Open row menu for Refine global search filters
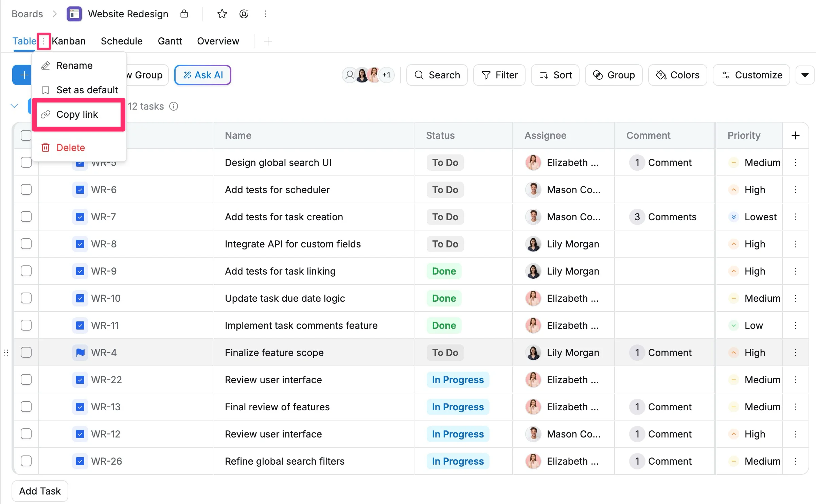816x504 pixels. (x=795, y=461)
